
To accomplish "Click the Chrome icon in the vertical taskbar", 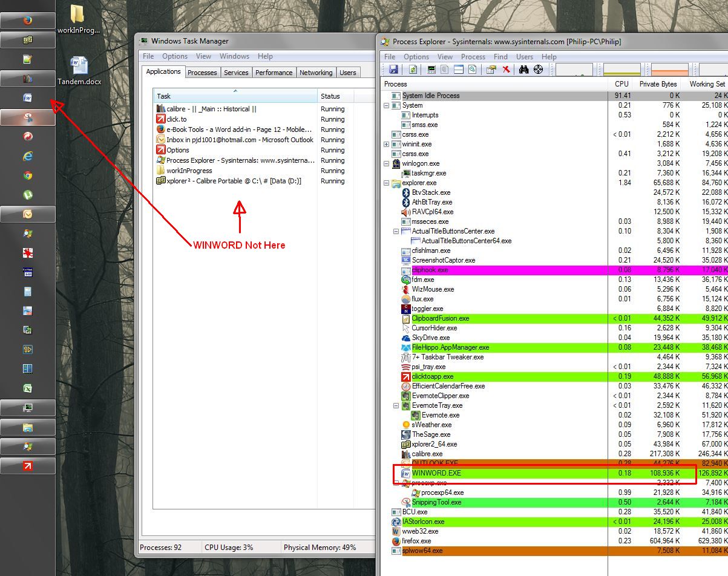I will click(27, 175).
